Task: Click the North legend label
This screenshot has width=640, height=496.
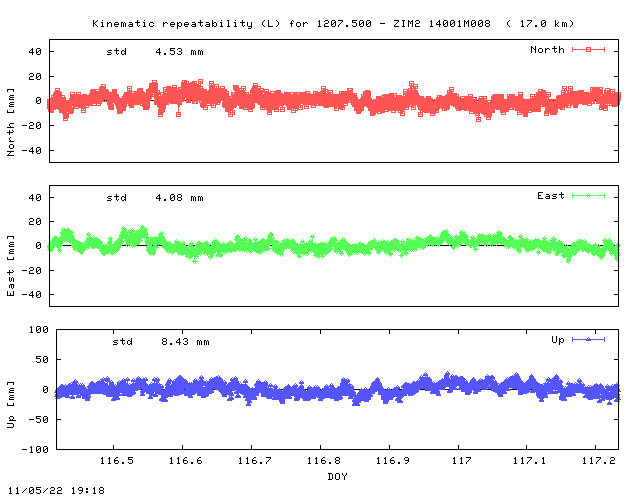Action: [x=547, y=50]
